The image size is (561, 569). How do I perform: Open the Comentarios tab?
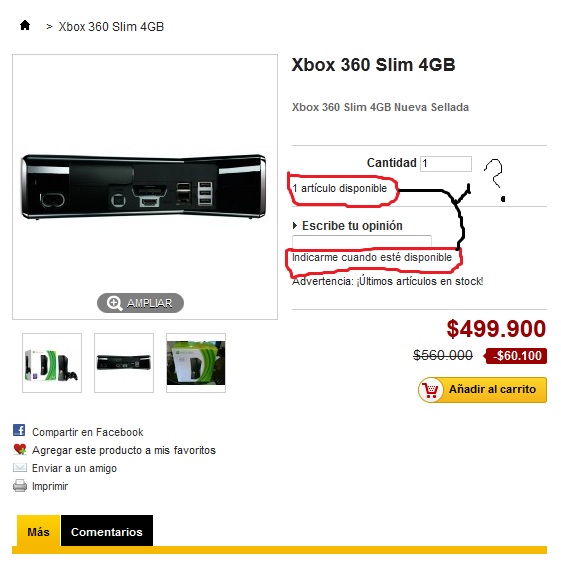(107, 531)
